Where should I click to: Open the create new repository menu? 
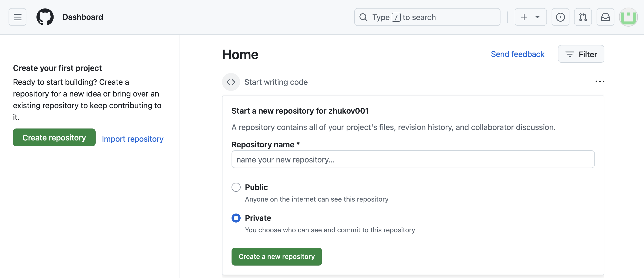pos(529,17)
